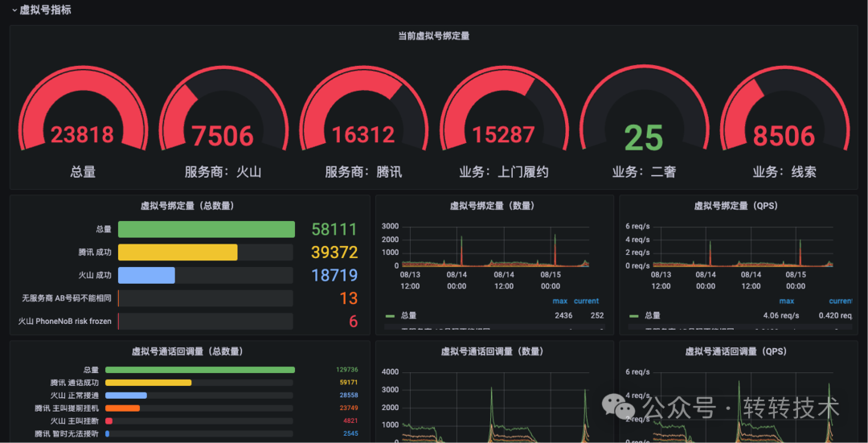Viewport: 868px width, 443px height.
Task: Open the 虚拟号通话回调量(总数量) panel title
Action: [x=187, y=351]
